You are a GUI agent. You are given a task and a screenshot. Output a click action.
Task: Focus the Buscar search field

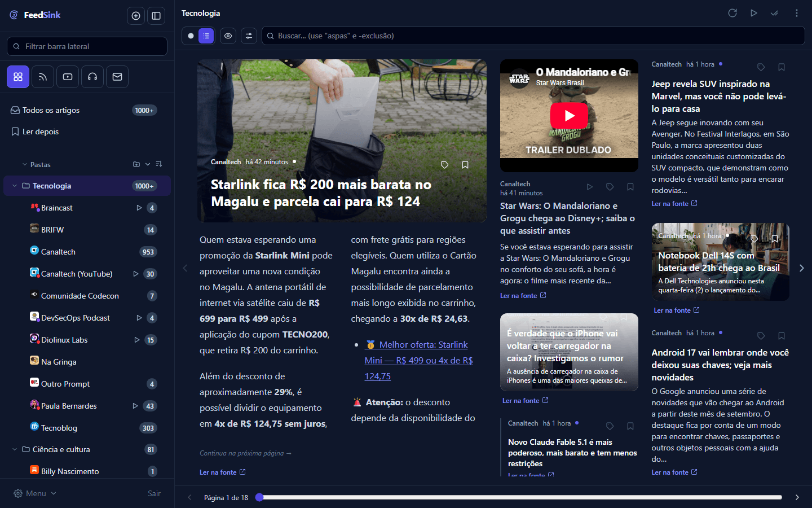pyautogui.click(x=533, y=36)
